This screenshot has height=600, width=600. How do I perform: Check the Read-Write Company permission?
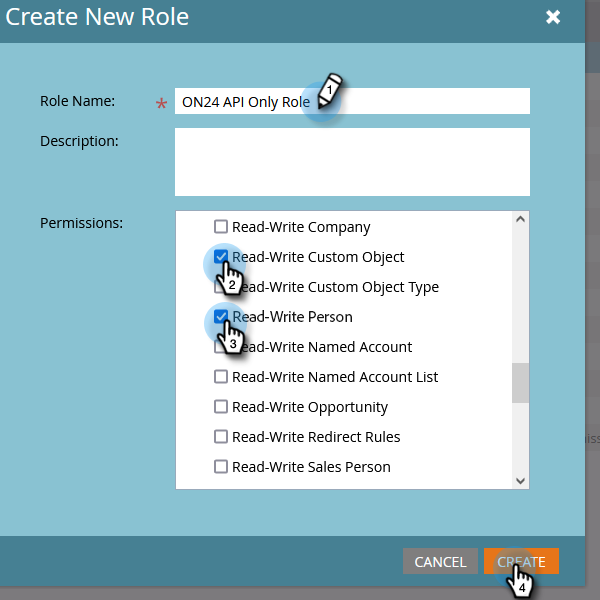(221, 227)
